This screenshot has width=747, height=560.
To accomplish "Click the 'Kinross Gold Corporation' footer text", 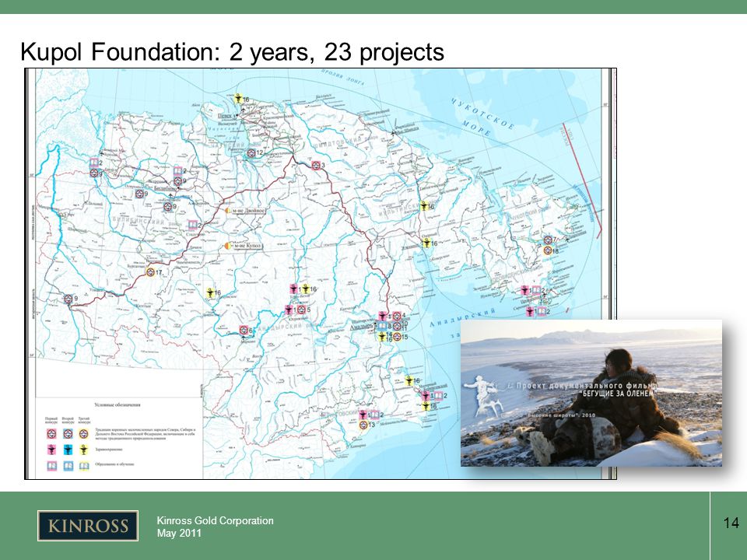I will coord(216,520).
